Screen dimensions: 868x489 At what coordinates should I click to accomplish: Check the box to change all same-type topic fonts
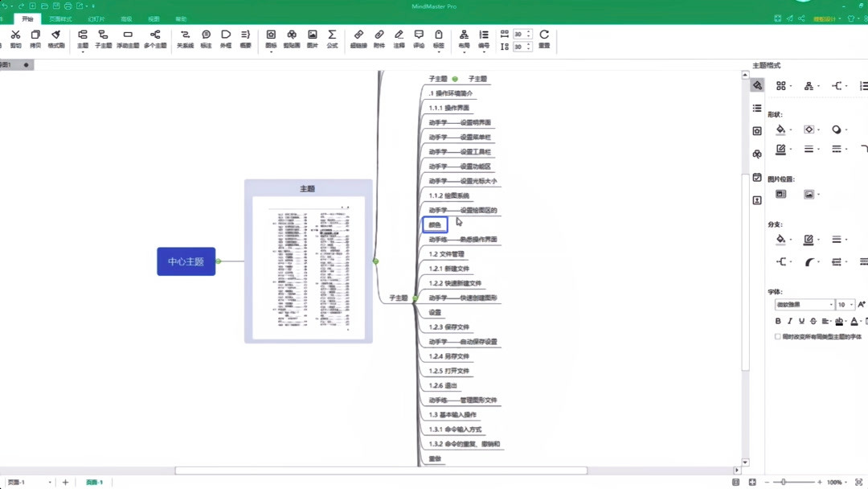(x=778, y=336)
